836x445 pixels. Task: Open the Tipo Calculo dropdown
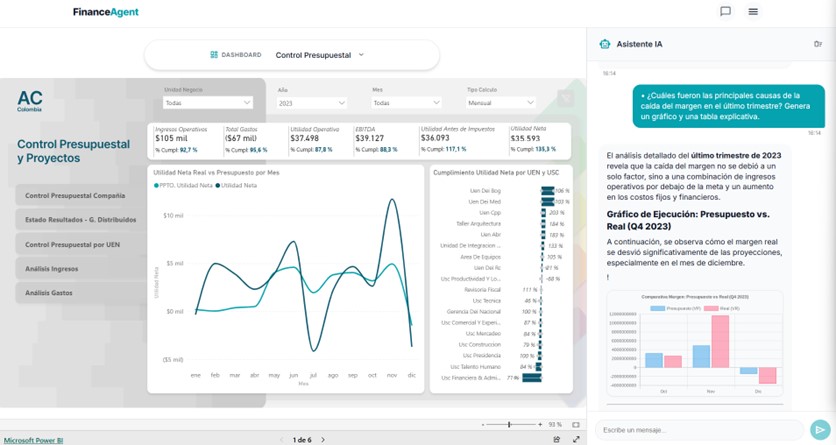tap(501, 102)
